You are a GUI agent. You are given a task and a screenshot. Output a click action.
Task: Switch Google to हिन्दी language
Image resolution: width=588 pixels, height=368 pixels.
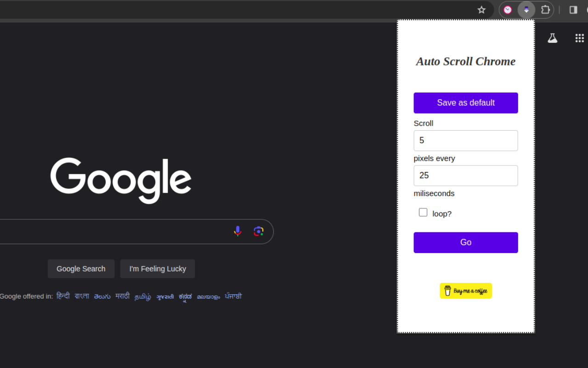tap(63, 296)
